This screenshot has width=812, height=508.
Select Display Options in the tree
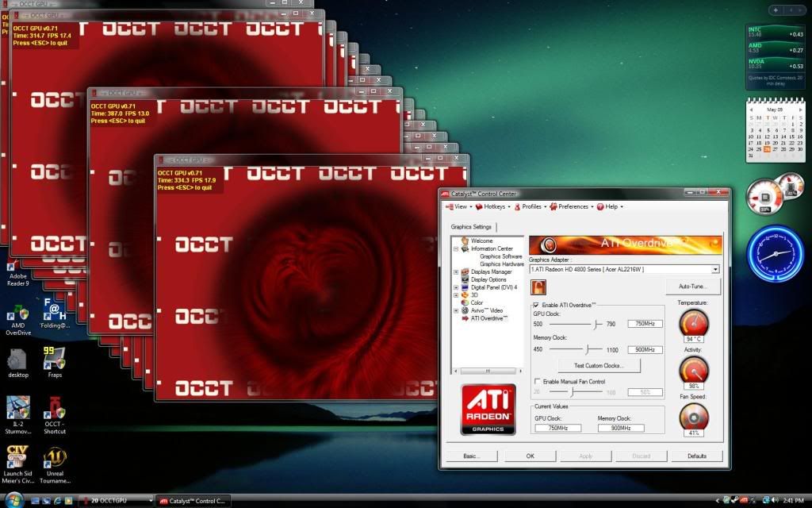488,280
